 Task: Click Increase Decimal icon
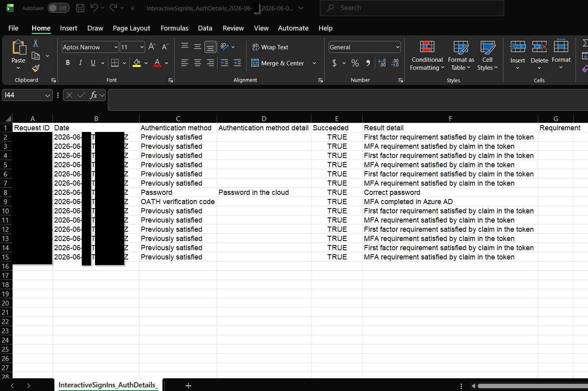coord(382,63)
